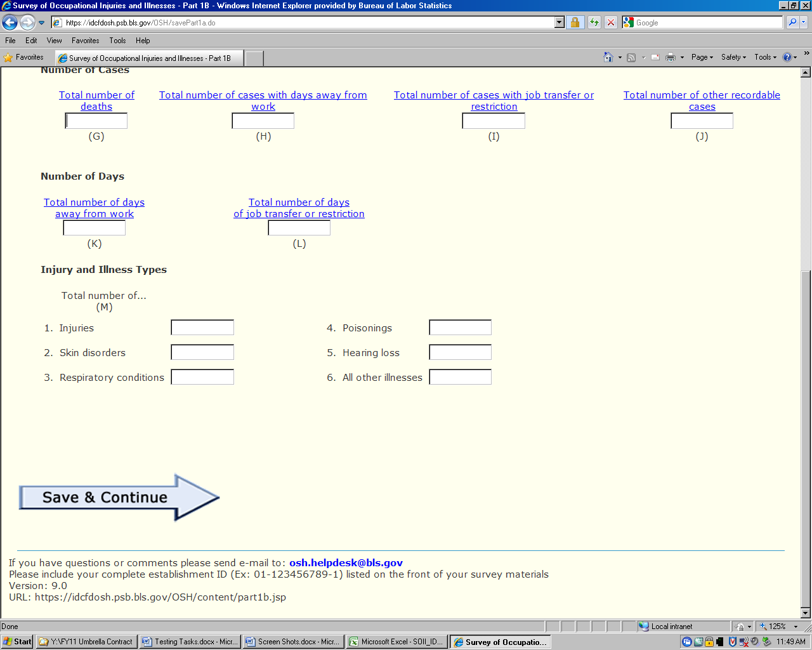
Task: Open the command bar Tools dropdown
Action: [766, 57]
